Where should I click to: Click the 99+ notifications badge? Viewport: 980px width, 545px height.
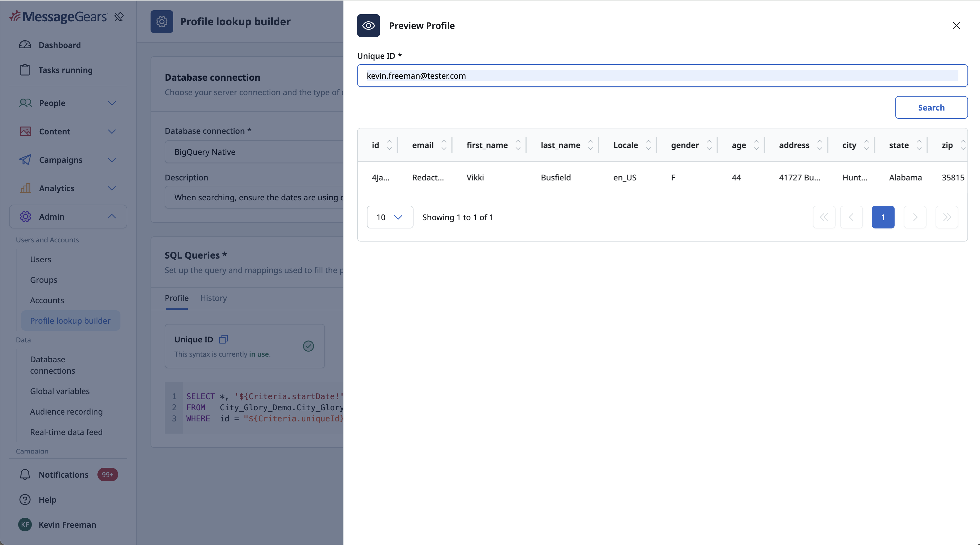tap(108, 475)
